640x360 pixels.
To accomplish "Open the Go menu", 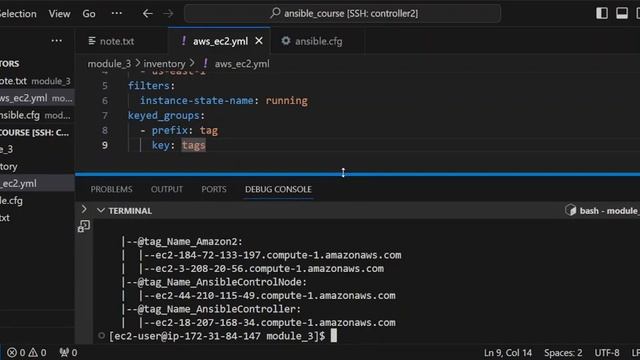I will (89, 14).
